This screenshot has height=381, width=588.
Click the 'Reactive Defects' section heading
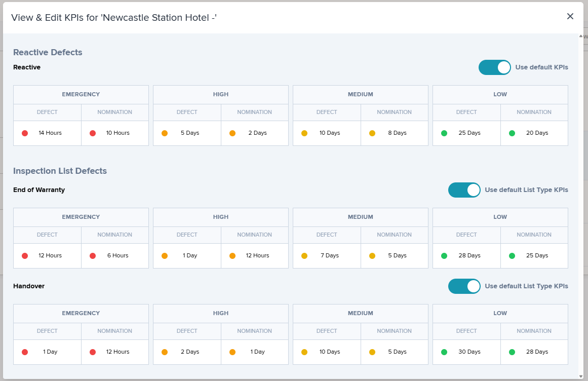coord(48,53)
